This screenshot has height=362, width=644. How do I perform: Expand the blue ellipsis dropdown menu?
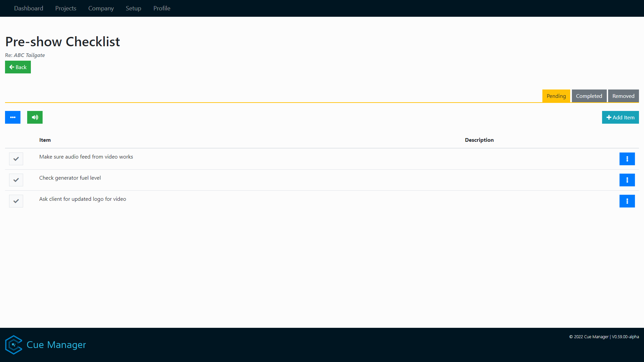coord(12,117)
